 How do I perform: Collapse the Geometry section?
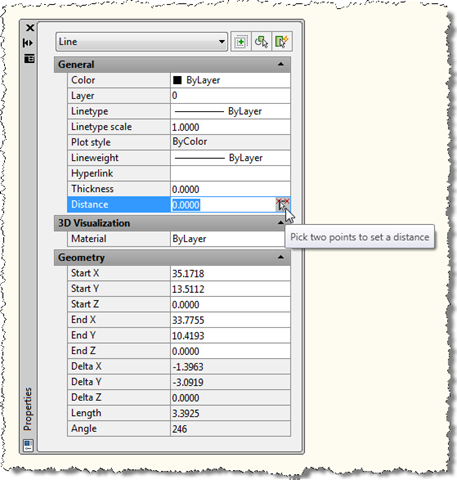tap(281, 257)
